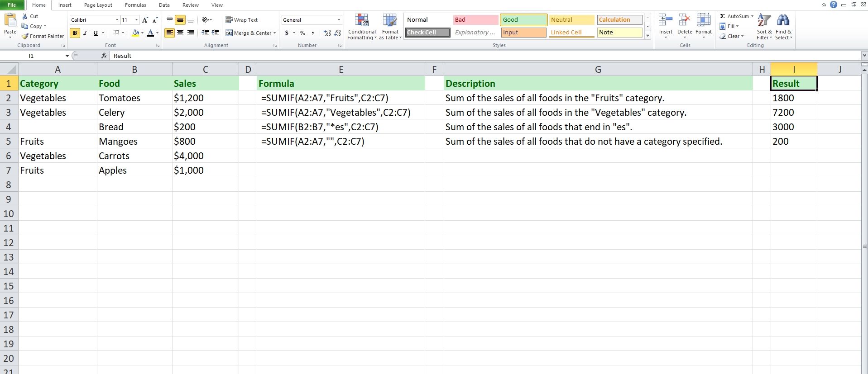Image resolution: width=868 pixels, height=374 pixels.
Task: Switch to the Review tab
Action: click(191, 5)
